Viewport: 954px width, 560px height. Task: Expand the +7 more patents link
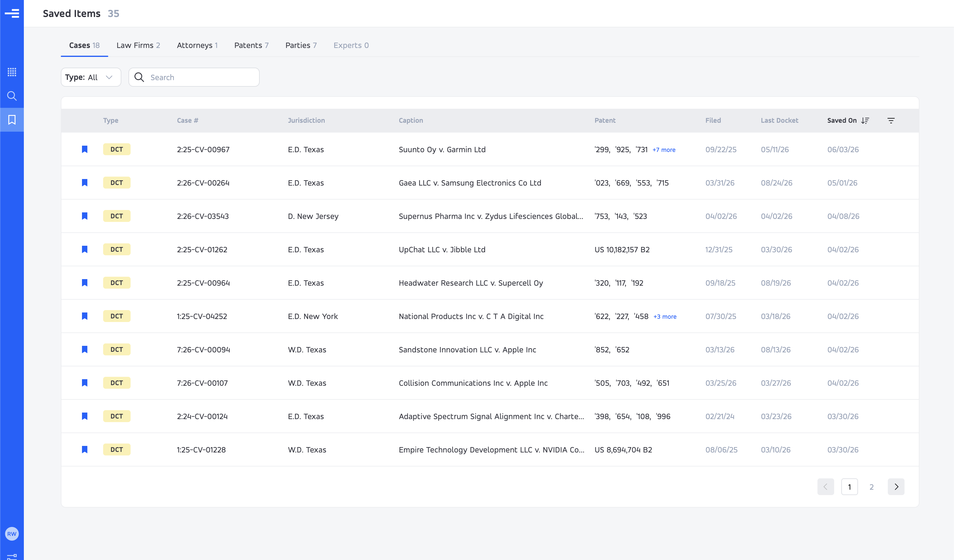point(664,150)
